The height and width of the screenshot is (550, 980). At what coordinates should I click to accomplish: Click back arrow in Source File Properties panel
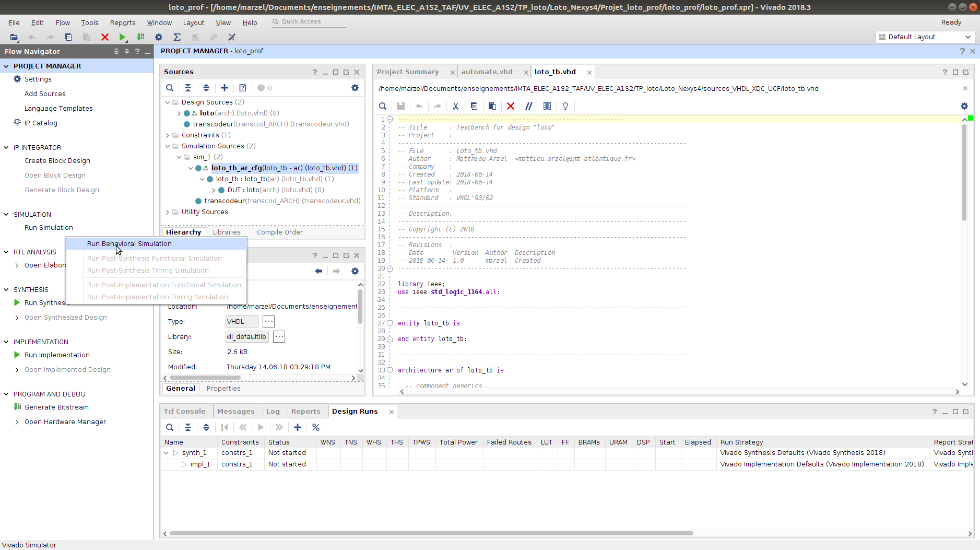318,271
